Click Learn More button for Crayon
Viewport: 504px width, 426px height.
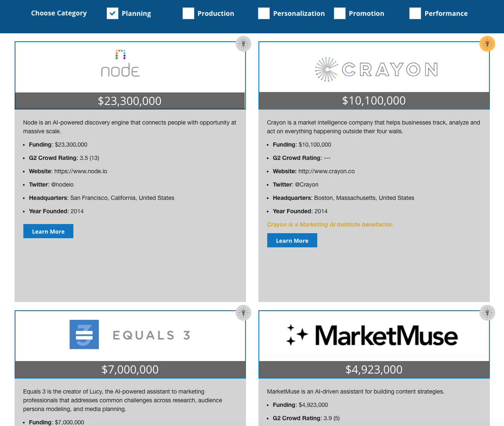pos(292,240)
